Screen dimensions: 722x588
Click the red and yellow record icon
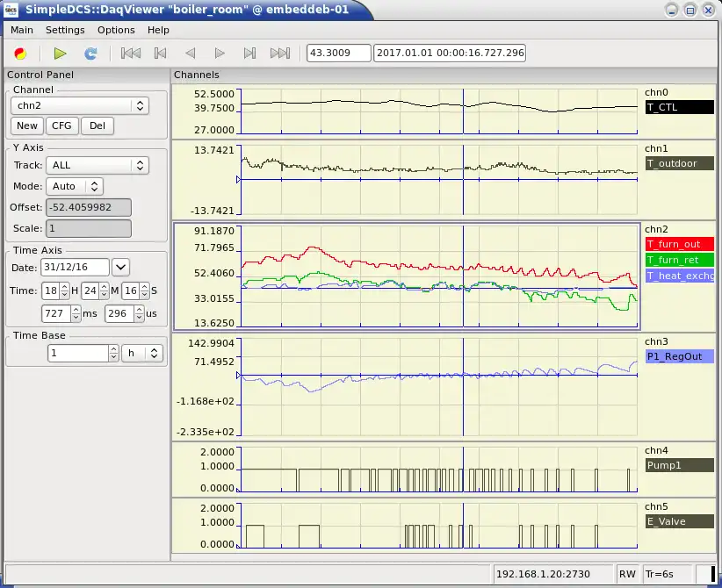[21, 54]
